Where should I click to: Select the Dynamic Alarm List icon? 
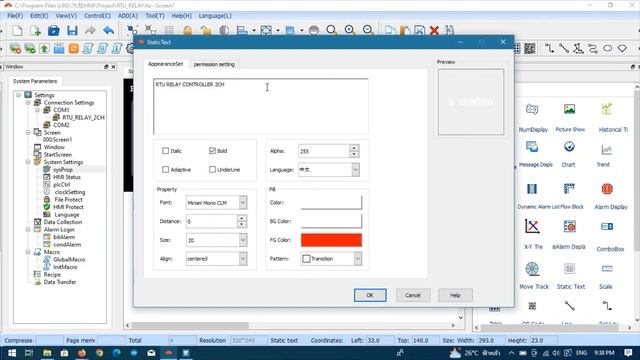click(x=532, y=189)
